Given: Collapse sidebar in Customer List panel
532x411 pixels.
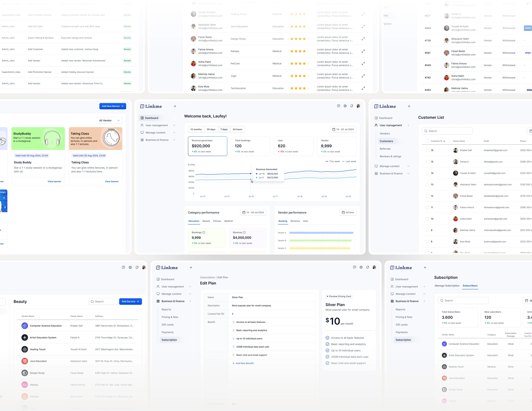Looking at the screenshot, I should (409, 106).
